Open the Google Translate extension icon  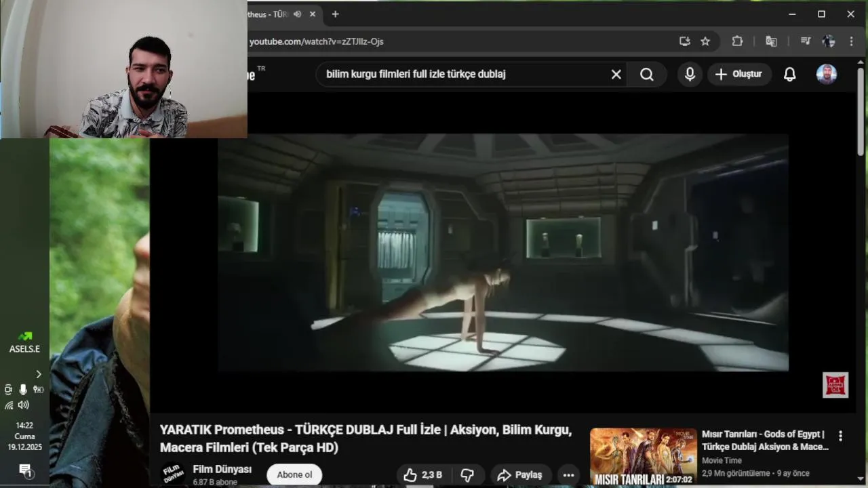771,41
